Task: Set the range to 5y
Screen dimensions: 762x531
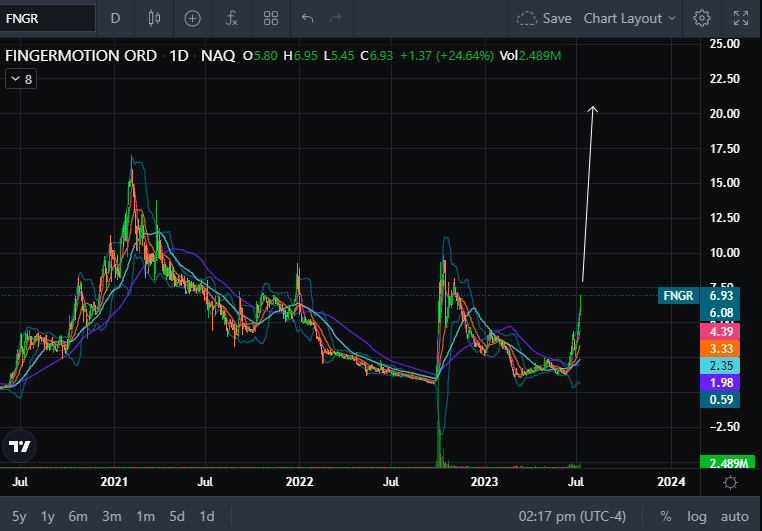Action: (x=19, y=516)
